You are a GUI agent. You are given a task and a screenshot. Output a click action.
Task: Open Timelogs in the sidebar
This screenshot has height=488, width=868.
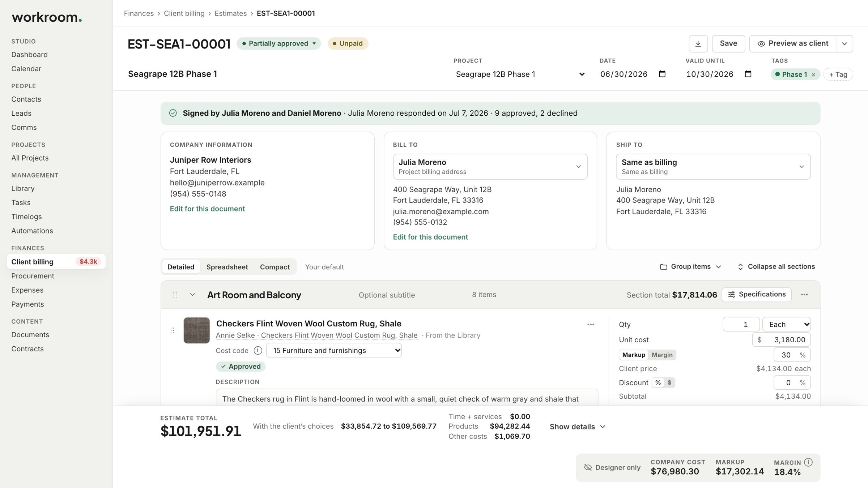coord(26,217)
